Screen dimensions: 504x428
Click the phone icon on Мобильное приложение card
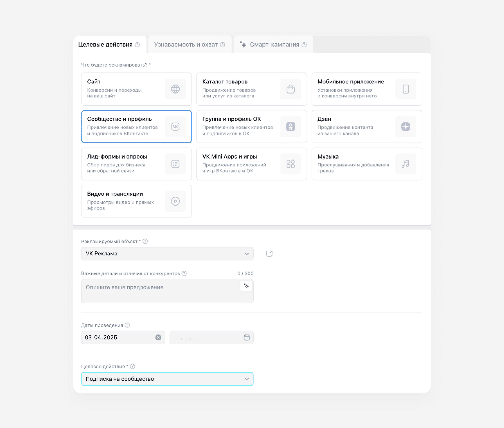[406, 89]
